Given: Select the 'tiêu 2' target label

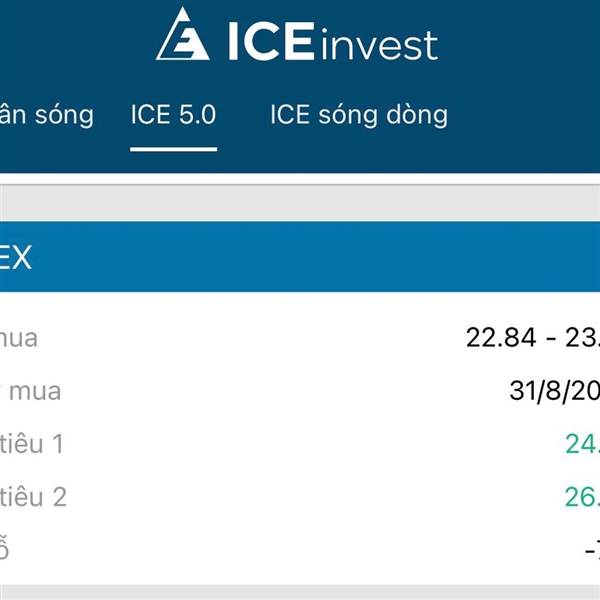Looking at the screenshot, I should (33, 497).
